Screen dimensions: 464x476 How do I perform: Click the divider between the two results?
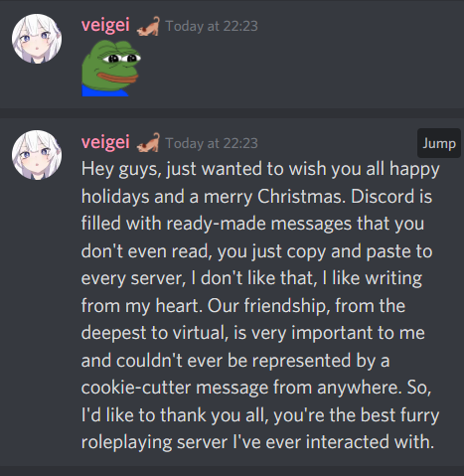pyautogui.click(x=232, y=113)
